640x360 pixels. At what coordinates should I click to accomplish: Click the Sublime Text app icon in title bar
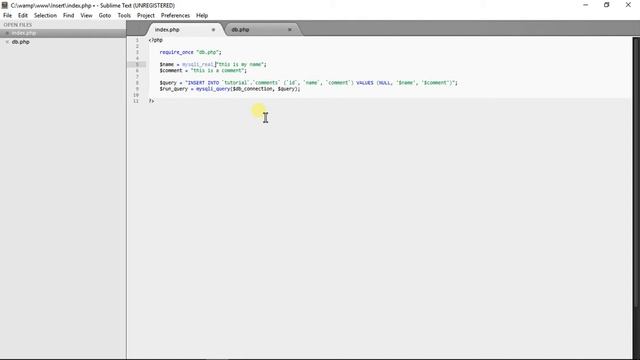coord(4,5)
